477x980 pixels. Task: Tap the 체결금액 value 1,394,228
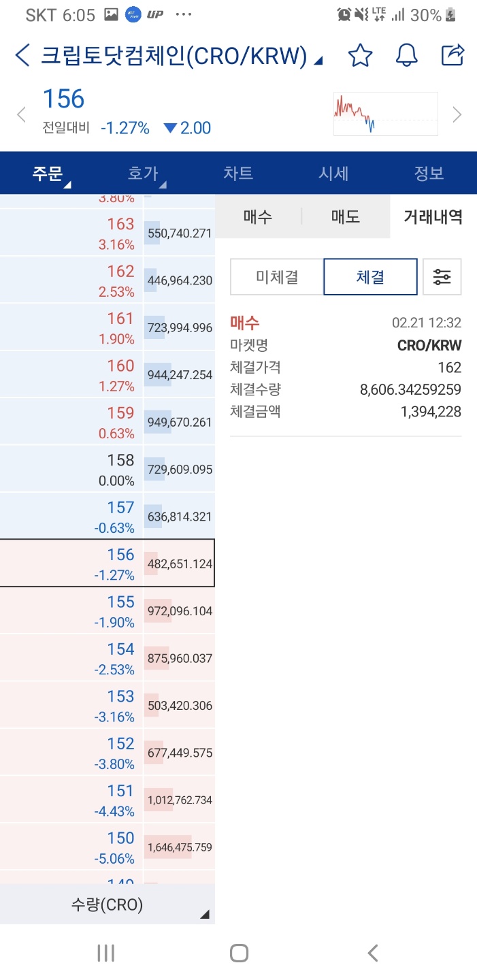431,412
